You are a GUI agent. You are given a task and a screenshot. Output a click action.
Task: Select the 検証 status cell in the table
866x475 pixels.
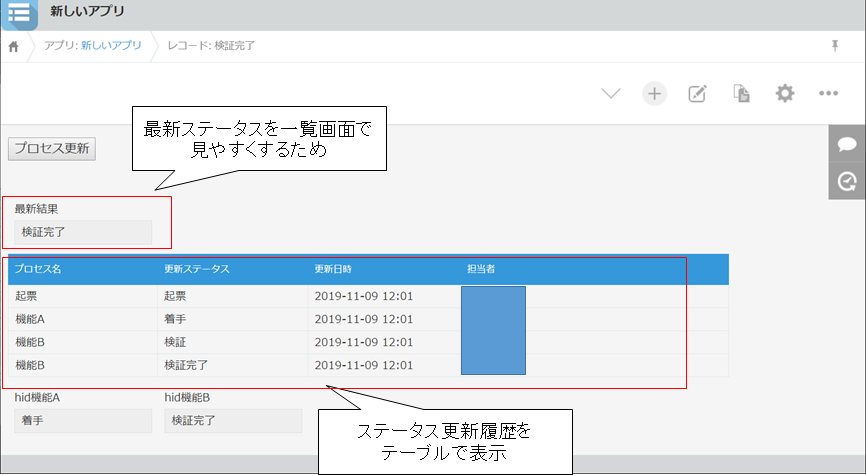point(233,342)
